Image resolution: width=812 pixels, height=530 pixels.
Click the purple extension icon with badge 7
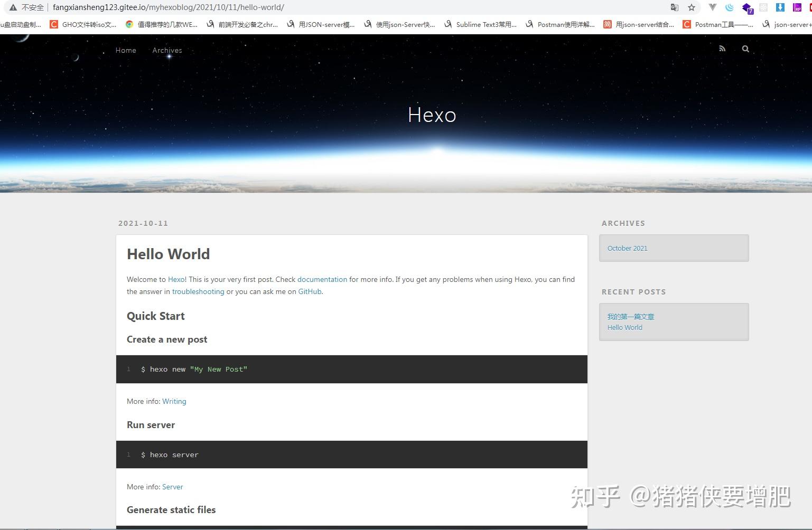pos(746,7)
